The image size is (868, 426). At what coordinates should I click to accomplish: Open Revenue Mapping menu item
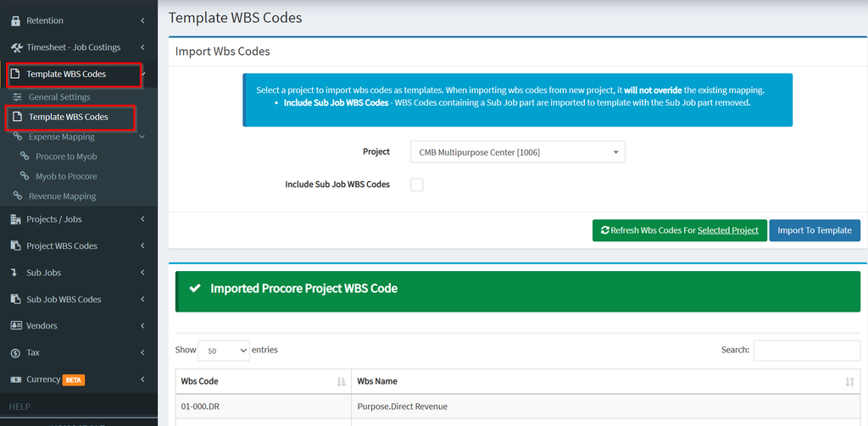(x=62, y=196)
